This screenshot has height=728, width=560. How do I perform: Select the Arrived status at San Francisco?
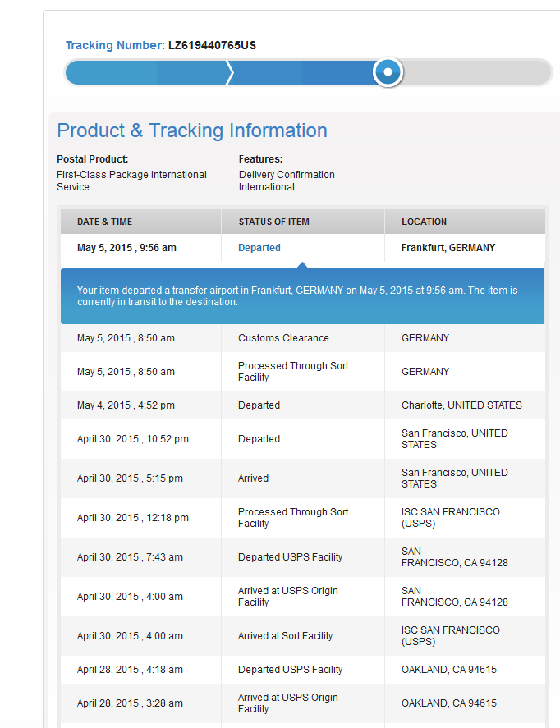click(253, 478)
